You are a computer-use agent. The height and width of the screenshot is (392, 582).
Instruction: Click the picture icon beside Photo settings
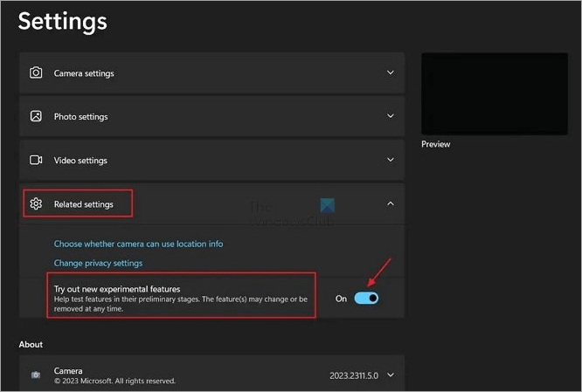pyautogui.click(x=36, y=116)
